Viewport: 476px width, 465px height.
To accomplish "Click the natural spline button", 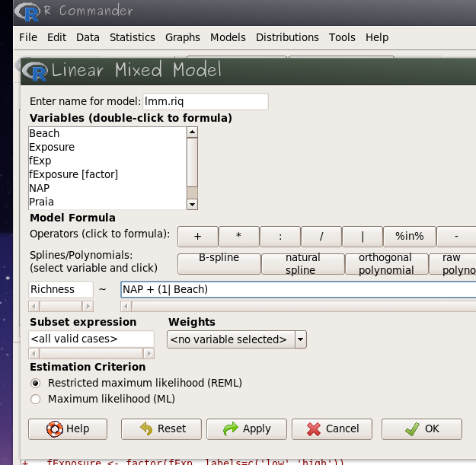I will pos(302,263).
